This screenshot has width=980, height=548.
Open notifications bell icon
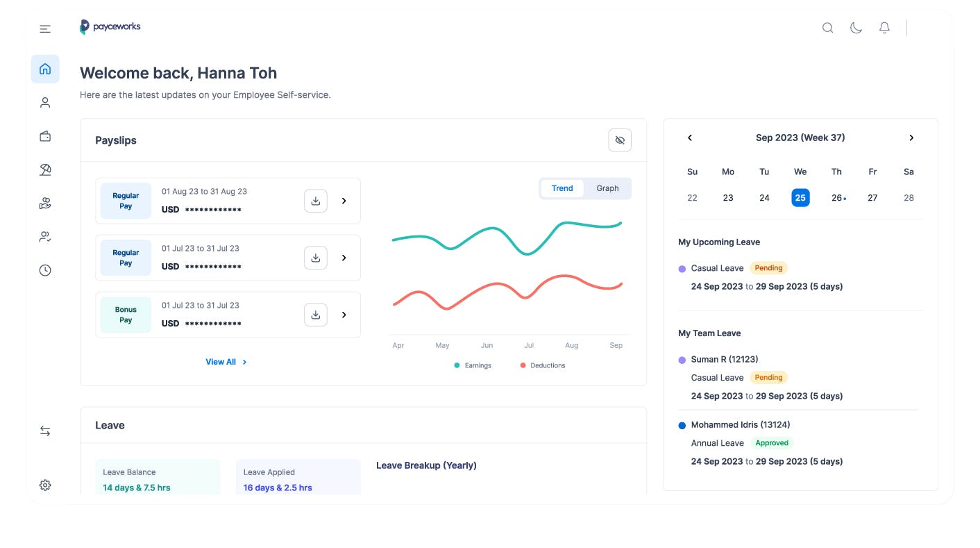click(x=884, y=28)
